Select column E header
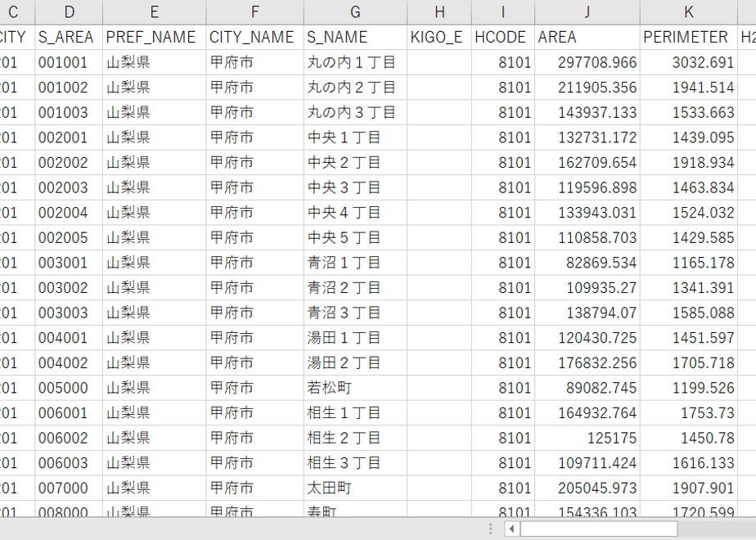The image size is (756, 540). pyautogui.click(x=155, y=12)
